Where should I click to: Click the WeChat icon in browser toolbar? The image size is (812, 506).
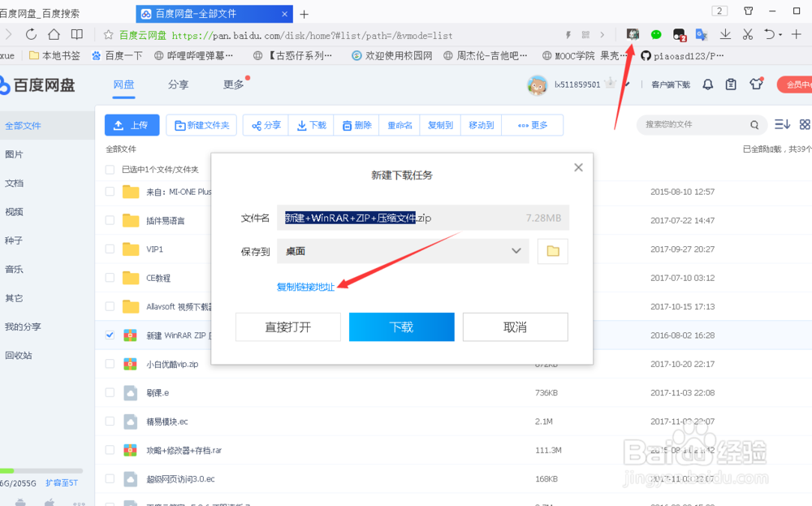pos(655,35)
